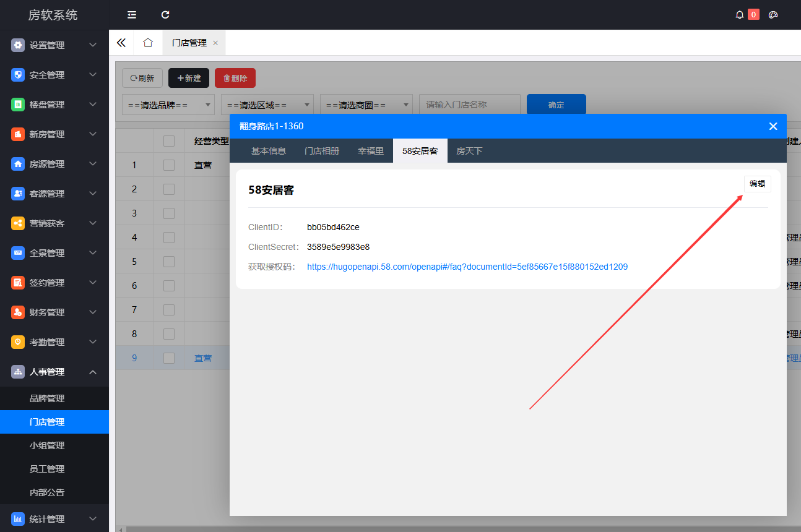
Task: Collapse the 人事管理 chevron
Action: pyautogui.click(x=93, y=372)
